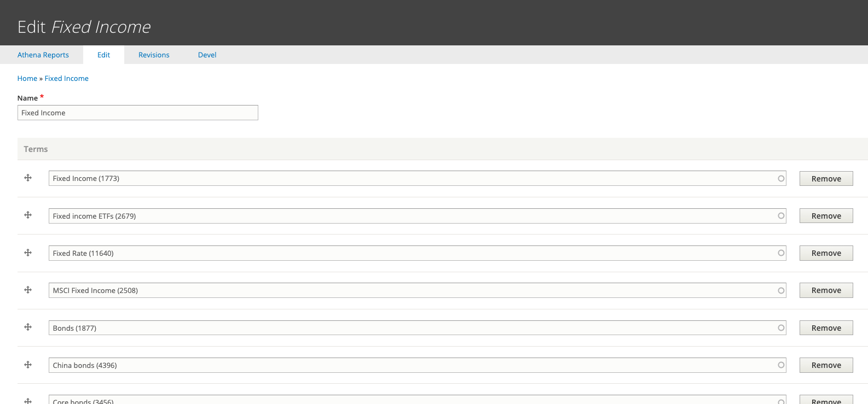
Task: Remove the China bonds term
Action: click(826, 365)
